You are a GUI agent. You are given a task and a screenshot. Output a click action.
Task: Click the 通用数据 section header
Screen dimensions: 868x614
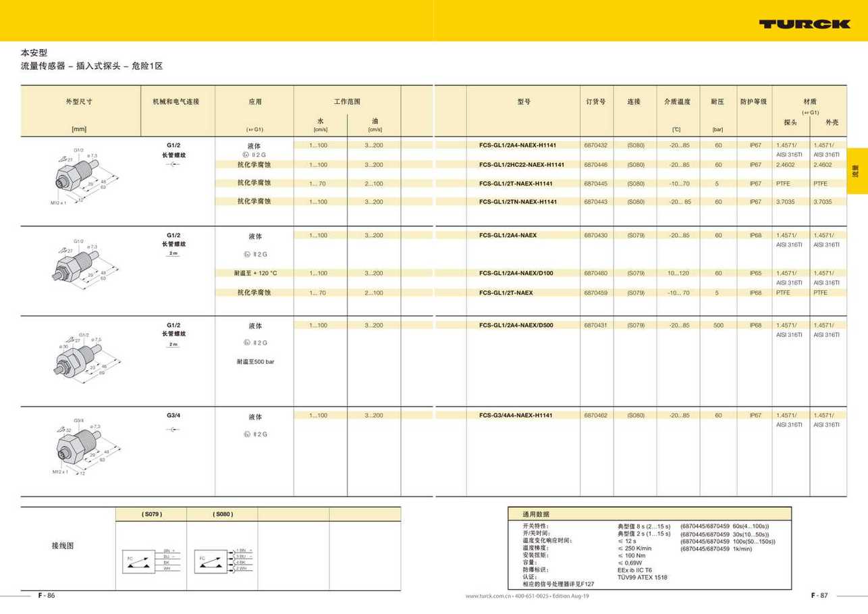pos(536,514)
